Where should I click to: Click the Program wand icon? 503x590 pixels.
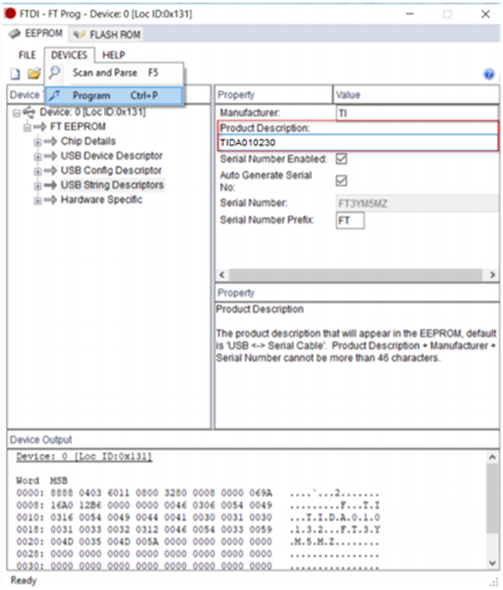tap(55, 96)
